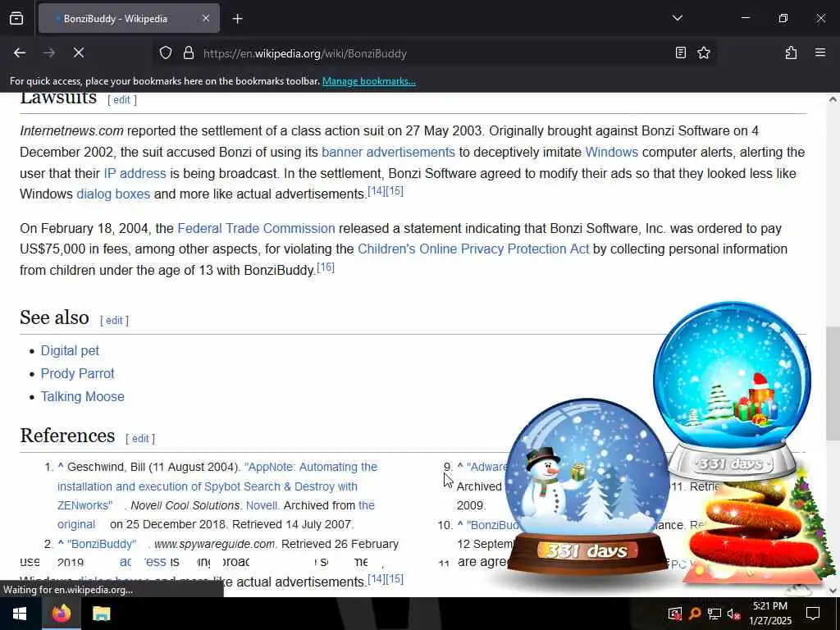Open the first tray icon left of the magnifier
This screenshot has width=840, height=630.
675,614
